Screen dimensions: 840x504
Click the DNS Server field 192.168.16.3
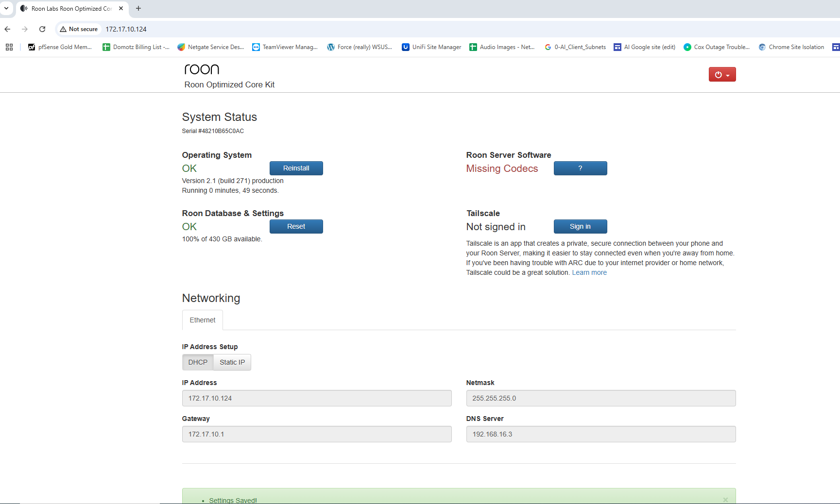[601, 434]
